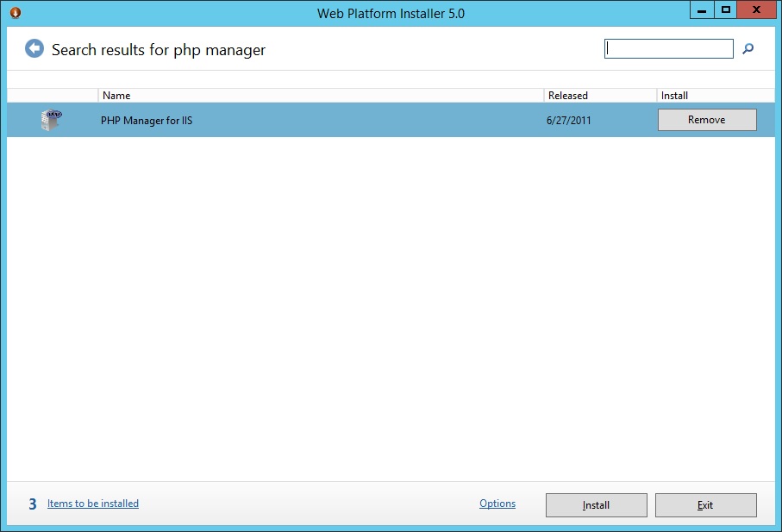Sort results by the Released column header
Image resolution: width=782 pixels, height=532 pixels.
(x=600, y=95)
